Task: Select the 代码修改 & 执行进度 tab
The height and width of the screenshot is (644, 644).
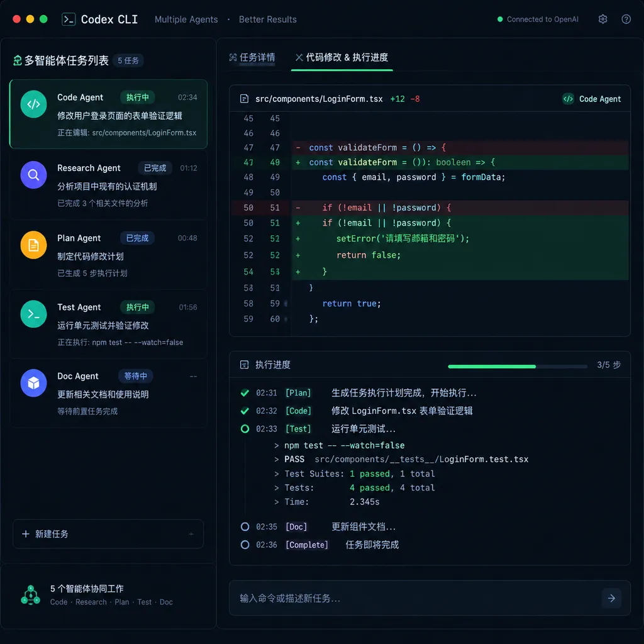Action: coord(341,57)
